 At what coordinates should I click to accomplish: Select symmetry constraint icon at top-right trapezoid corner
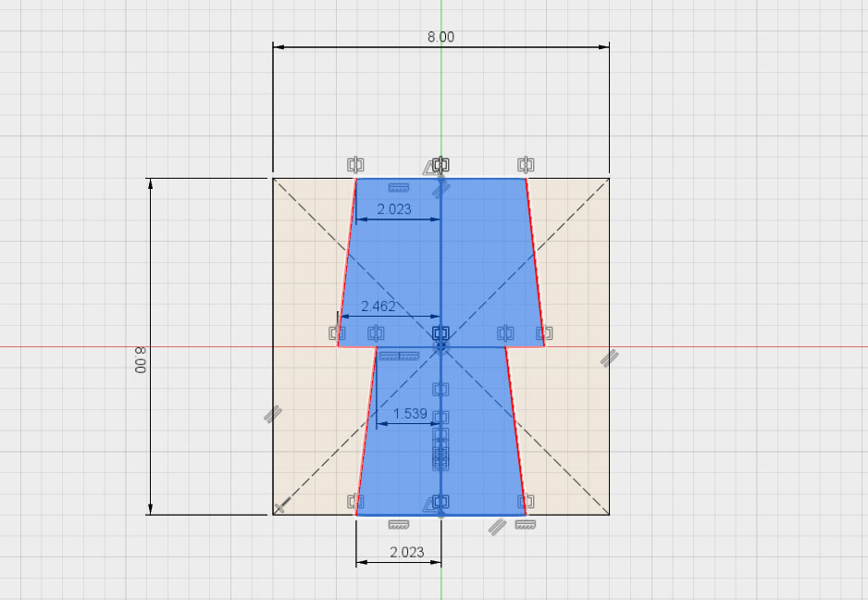(526, 165)
